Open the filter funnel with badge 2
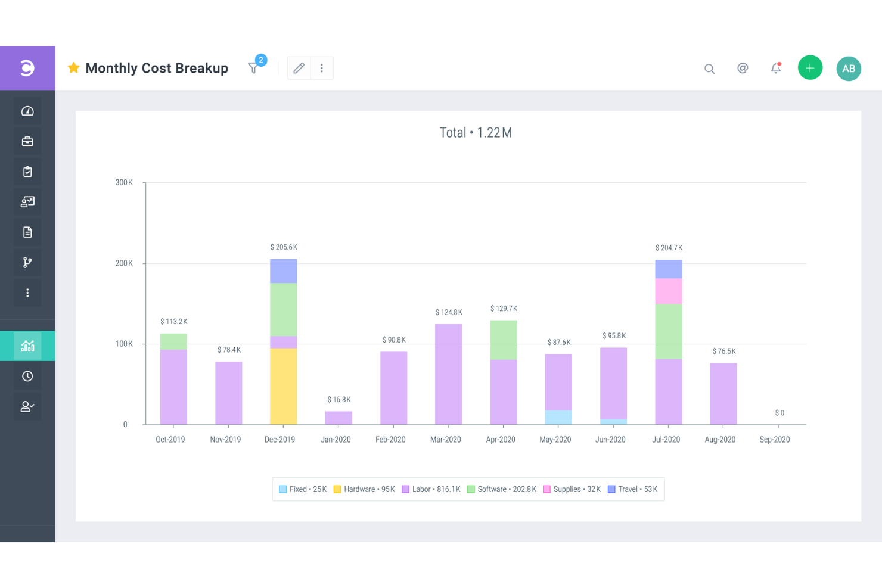Viewport: 882px width, 588px height. pyautogui.click(x=254, y=68)
